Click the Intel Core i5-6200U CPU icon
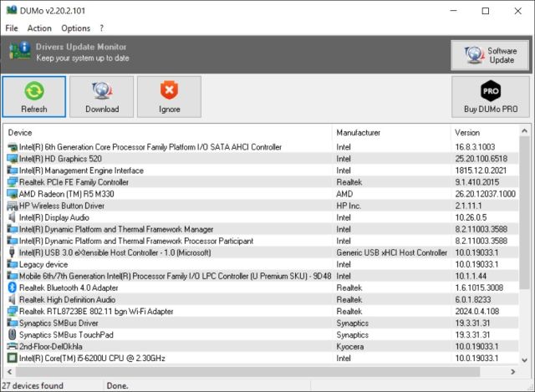535x392 pixels. (x=13, y=359)
